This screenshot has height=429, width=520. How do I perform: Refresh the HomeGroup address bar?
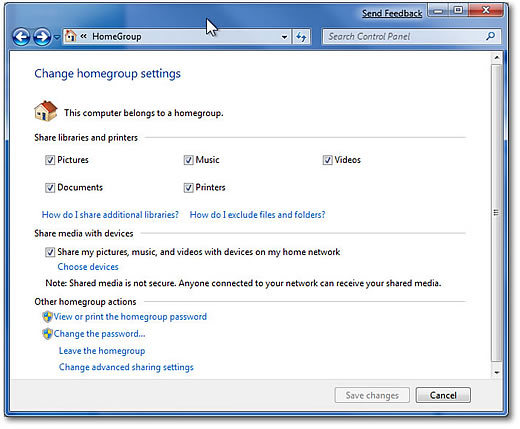(301, 37)
